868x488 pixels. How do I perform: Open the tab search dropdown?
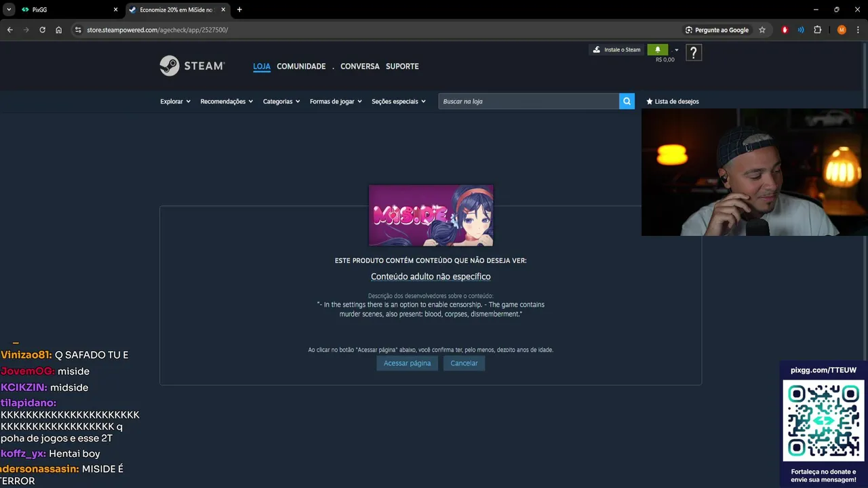pyautogui.click(x=9, y=9)
